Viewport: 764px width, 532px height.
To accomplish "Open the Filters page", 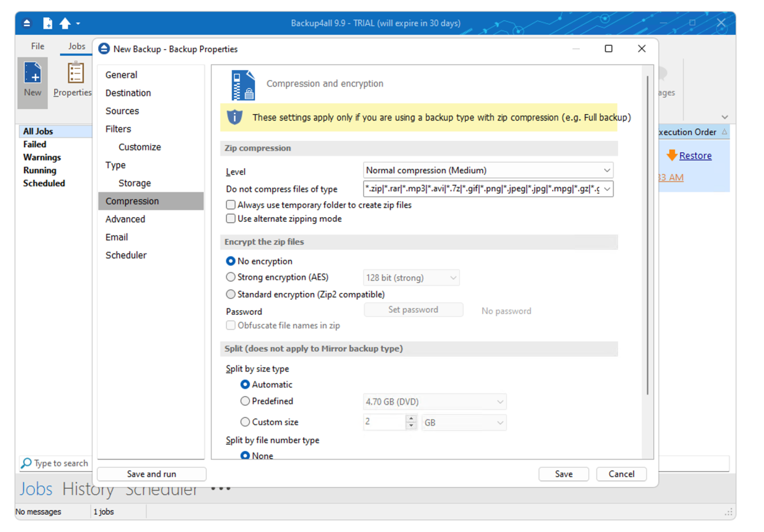I will [x=119, y=129].
